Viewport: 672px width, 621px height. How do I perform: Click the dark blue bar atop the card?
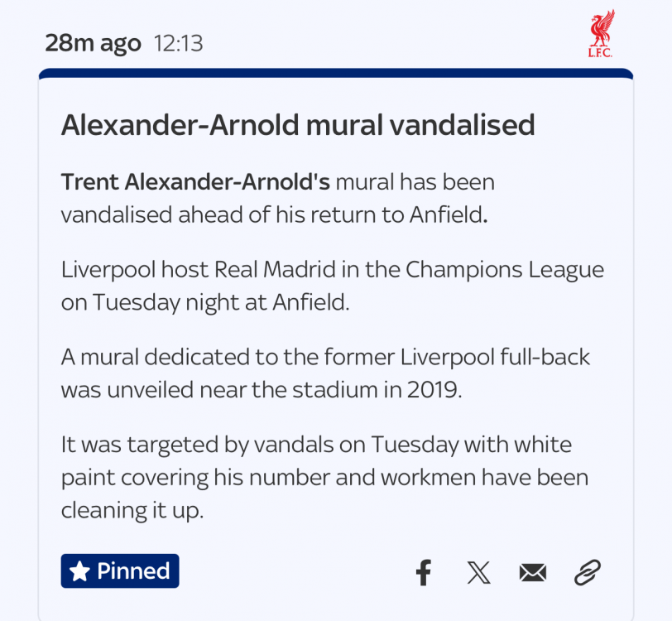(335, 74)
